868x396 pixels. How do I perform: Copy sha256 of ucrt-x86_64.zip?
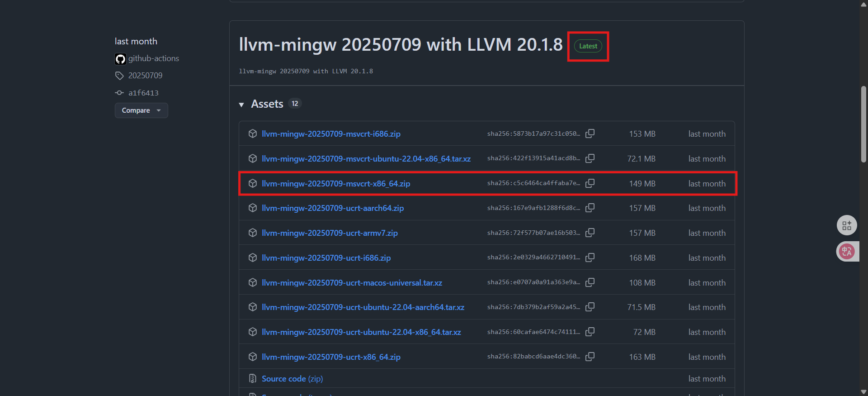(x=590, y=357)
